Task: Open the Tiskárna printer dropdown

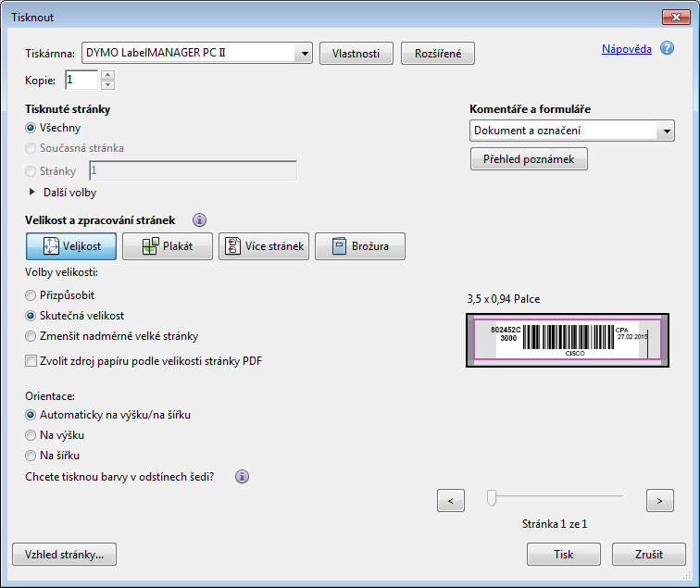Action: (x=197, y=53)
